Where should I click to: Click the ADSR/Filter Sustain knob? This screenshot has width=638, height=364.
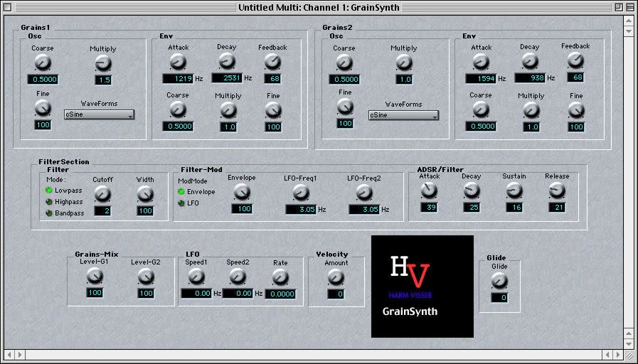pyautogui.click(x=514, y=191)
